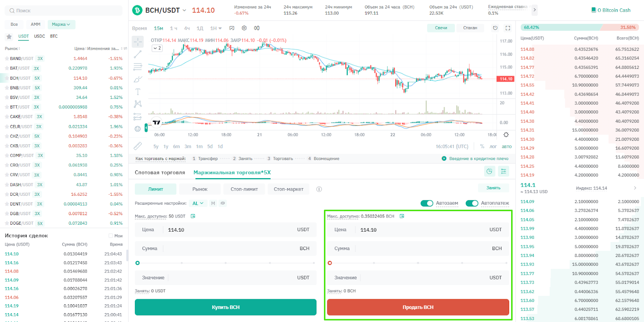Select the pattern drawing tool
This screenshot has height=322, width=644.
tap(138, 104)
